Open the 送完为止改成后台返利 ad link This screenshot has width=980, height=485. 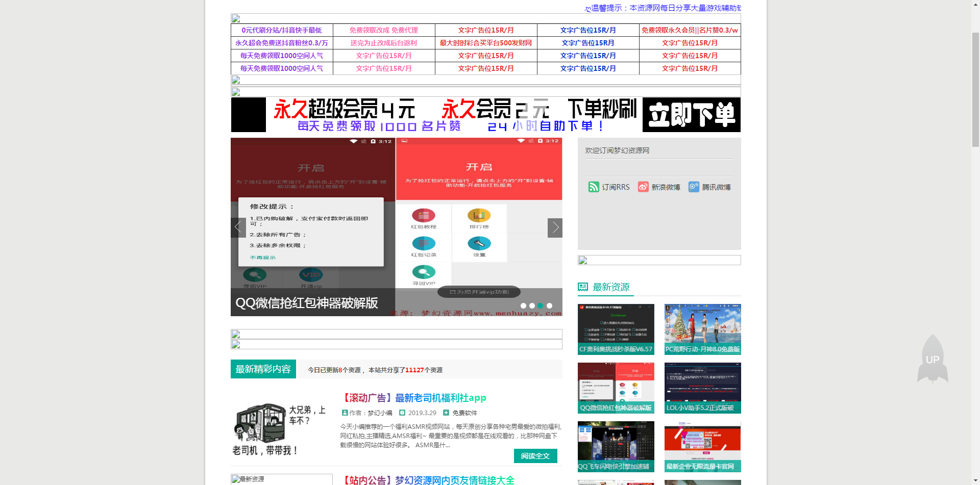tap(384, 43)
